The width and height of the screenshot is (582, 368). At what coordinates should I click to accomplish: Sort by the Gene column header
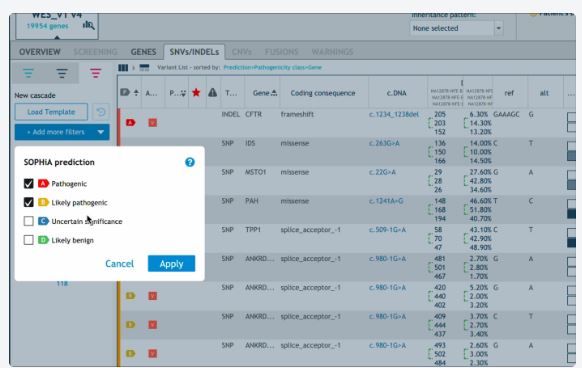(264, 93)
